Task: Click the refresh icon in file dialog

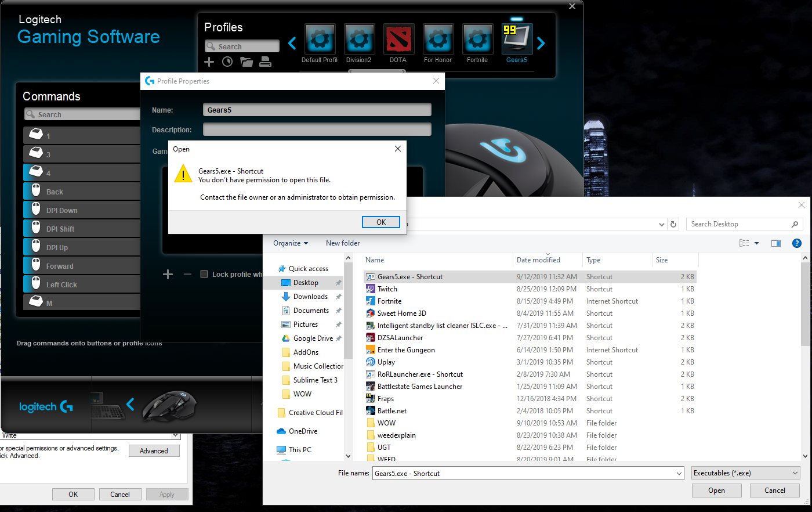Action: (673, 224)
